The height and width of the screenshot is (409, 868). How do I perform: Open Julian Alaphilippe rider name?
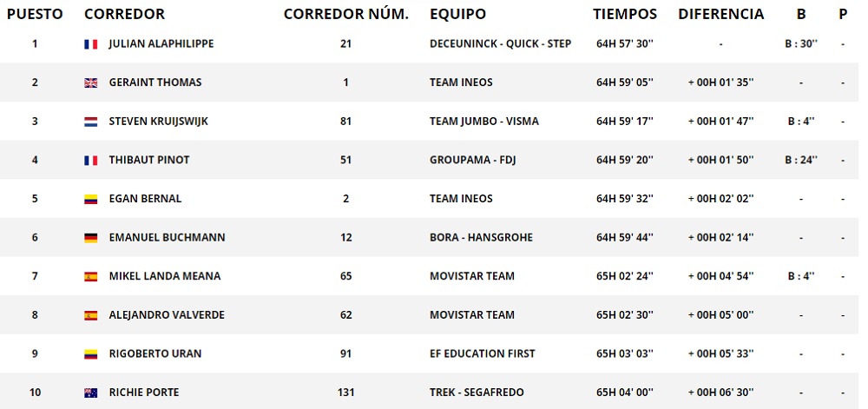coord(161,44)
